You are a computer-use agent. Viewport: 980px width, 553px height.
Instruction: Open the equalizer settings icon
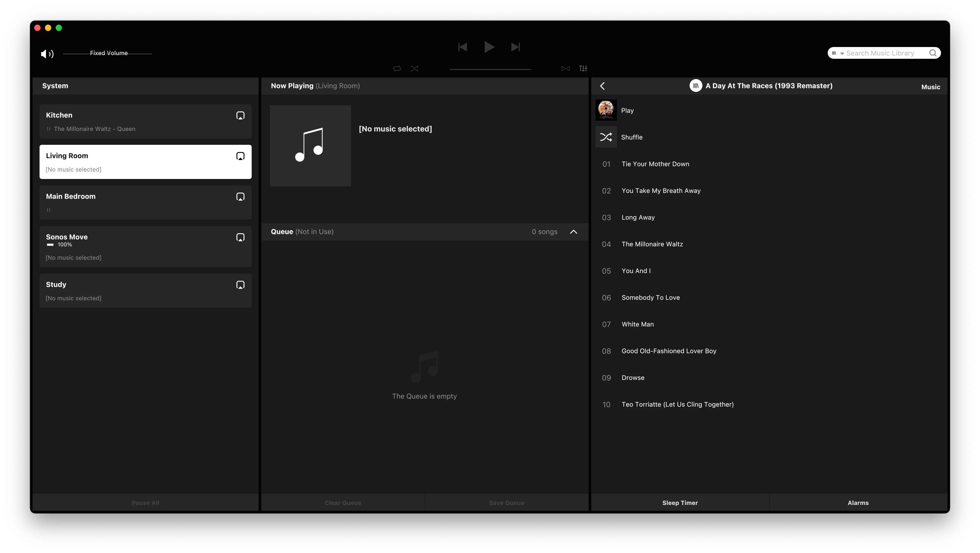pyautogui.click(x=583, y=68)
